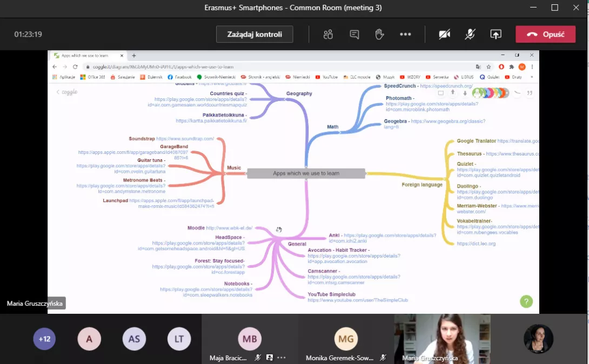Click the green help question mark icon
This screenshot has width=589, height=364.
pos(526,302)
